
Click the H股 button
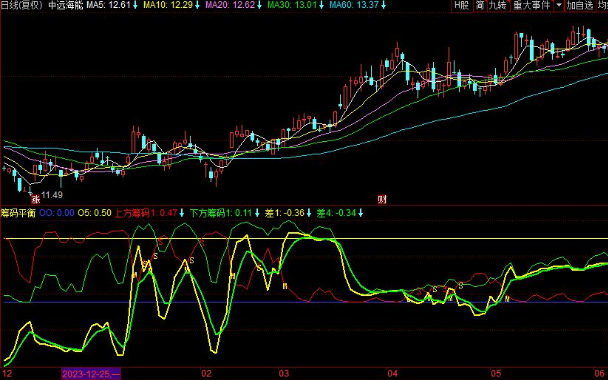click(x=461, y=5)
